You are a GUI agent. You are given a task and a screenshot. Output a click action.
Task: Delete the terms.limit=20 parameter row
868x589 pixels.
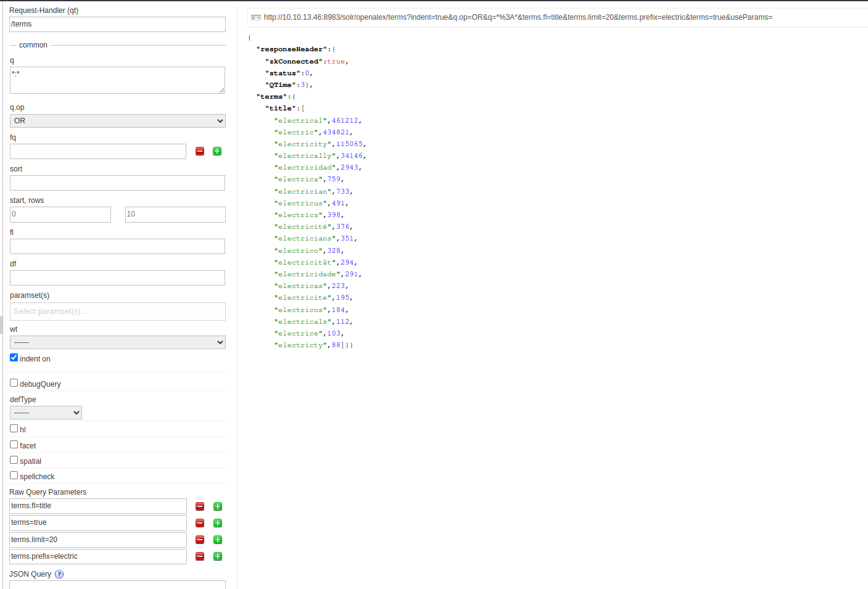(x=200, y=540)
